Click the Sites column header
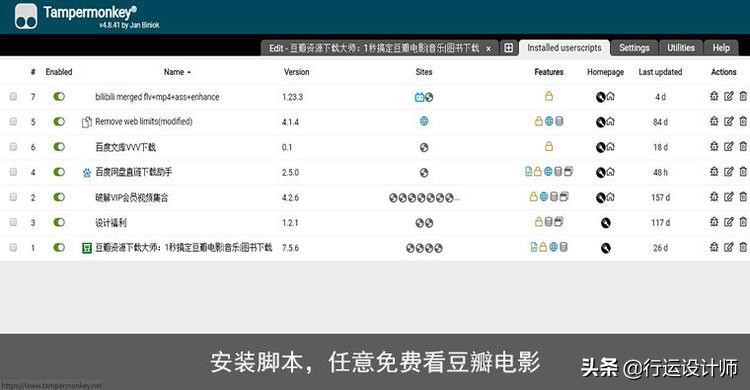This screenshot has height=390, width=750. [x=424, y=72]
